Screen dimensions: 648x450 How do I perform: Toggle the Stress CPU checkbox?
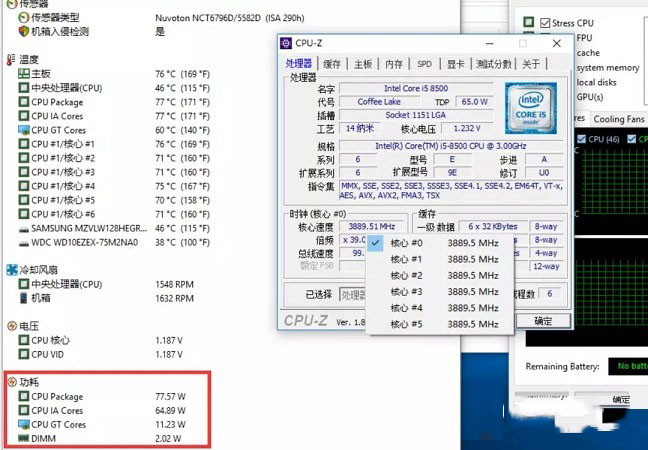click(x=545, y=23)
